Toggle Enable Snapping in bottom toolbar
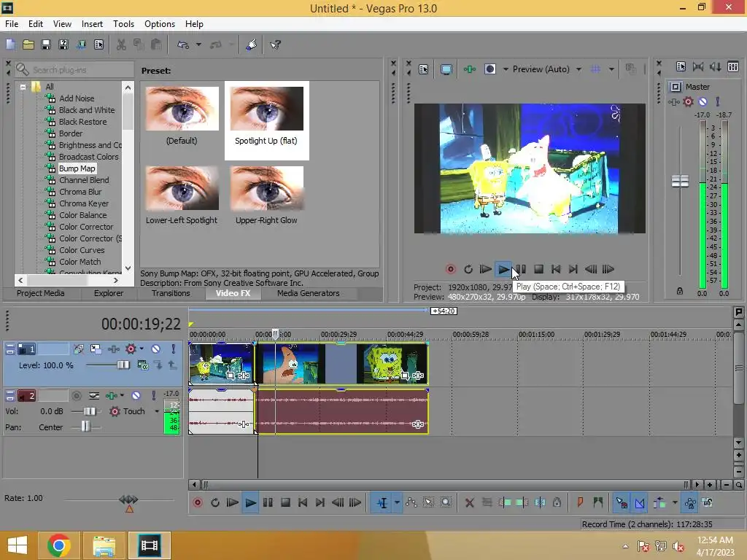This screenshot has width=747, height=560. point(622,502)
